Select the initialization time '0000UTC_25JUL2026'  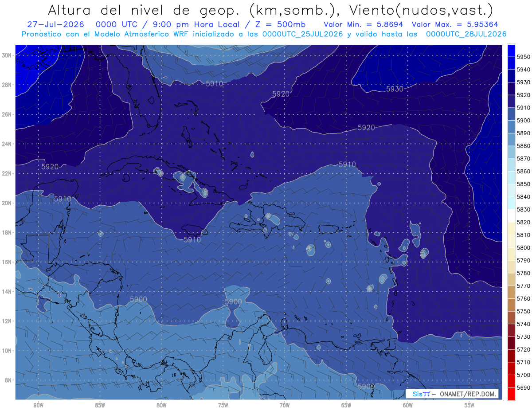tap(303, 34)
